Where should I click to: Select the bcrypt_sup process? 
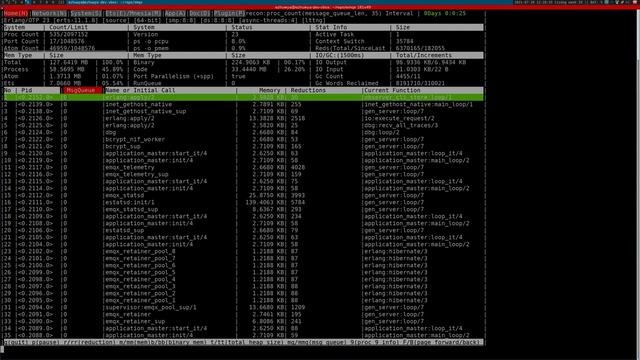pos(122,147)
